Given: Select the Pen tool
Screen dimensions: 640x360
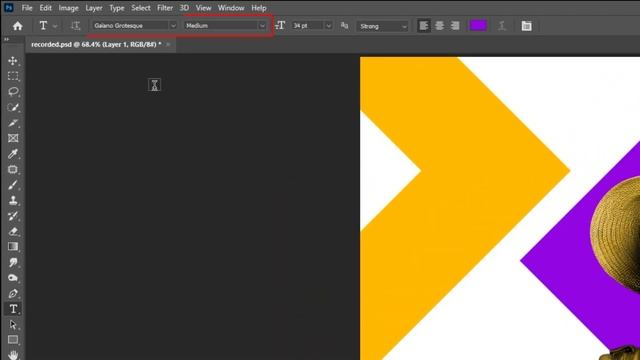Looking at the screenshot, I should pos(13,293).
